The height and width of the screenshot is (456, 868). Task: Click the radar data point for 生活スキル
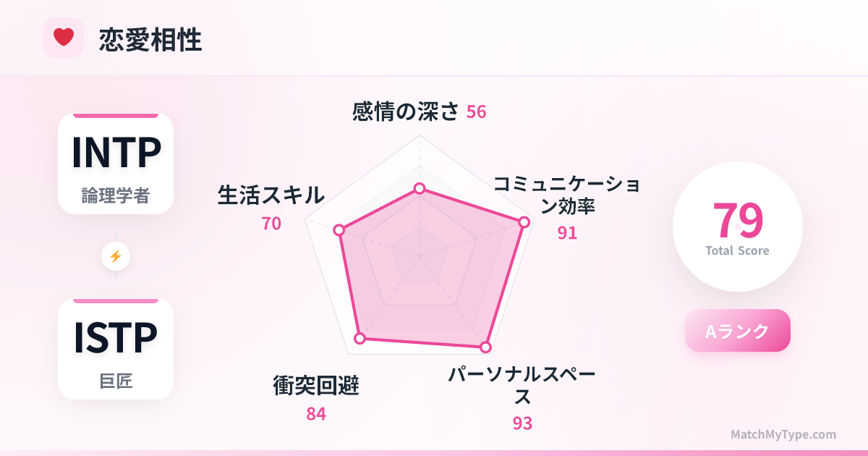pos(339,230)
